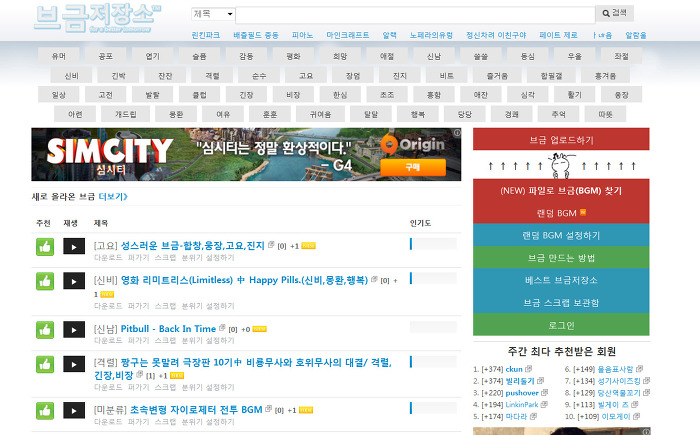Click 분위기 설정하기 under 초속변형 자이로제터

pyautogui.click(x=208, y=422)
